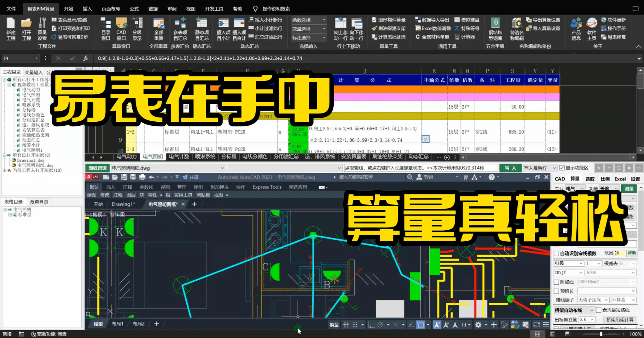Open 无端子接线 terminal dropdown
The image size is (644, 338).
pos(593,300)
